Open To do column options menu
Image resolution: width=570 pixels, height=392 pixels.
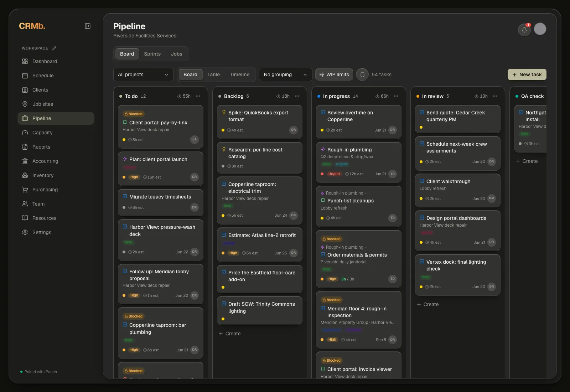point(198,96)
